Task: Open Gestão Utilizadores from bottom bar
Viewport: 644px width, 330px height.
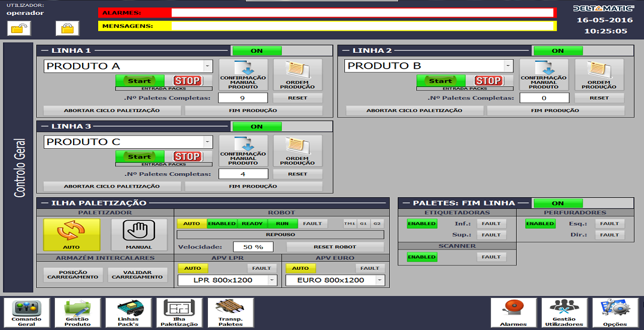Action: 563,312
